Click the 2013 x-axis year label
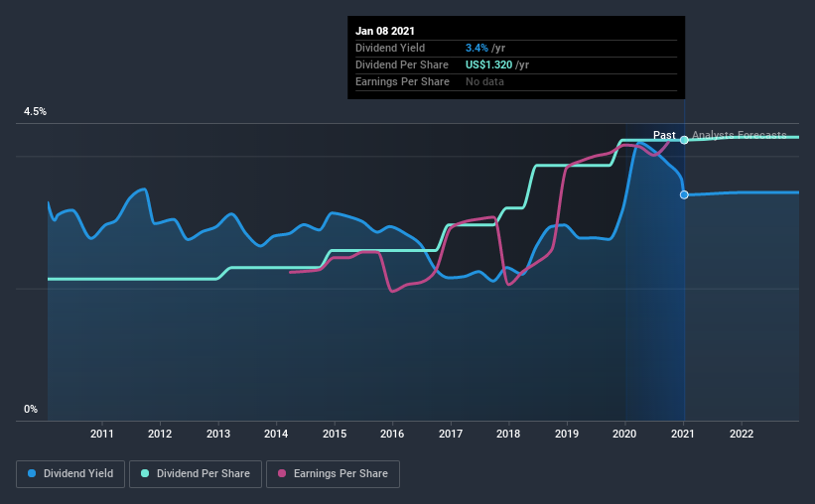This screenshot has width=815, height=504. click(x=218, y=434)
